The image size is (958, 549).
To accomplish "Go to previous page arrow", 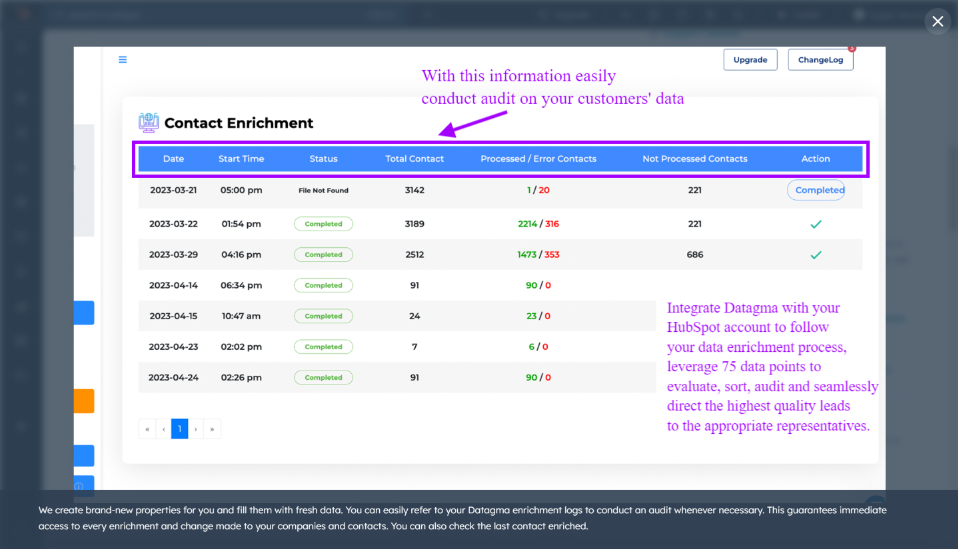I will (163, 429).
